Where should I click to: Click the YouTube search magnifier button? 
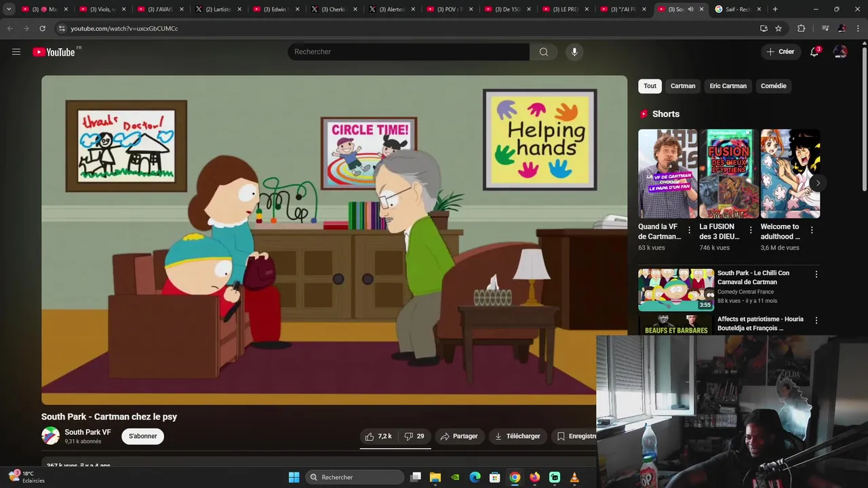(x=543, y=52)
